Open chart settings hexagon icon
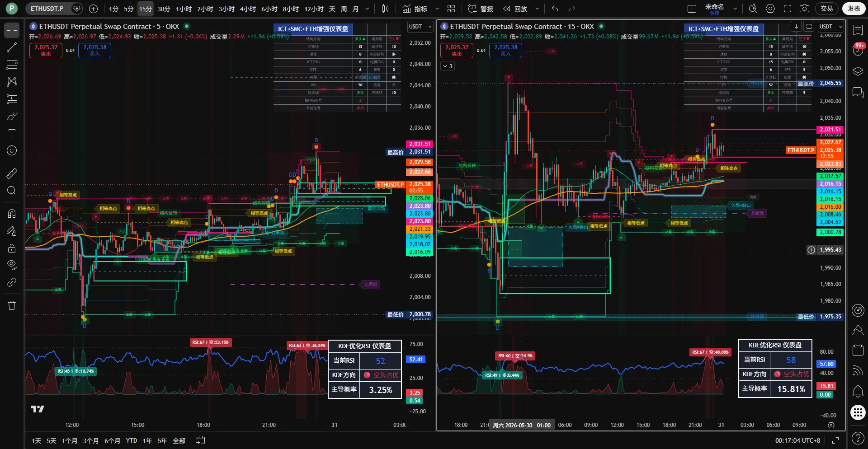868x449 pixels. (x=770, y=9)
